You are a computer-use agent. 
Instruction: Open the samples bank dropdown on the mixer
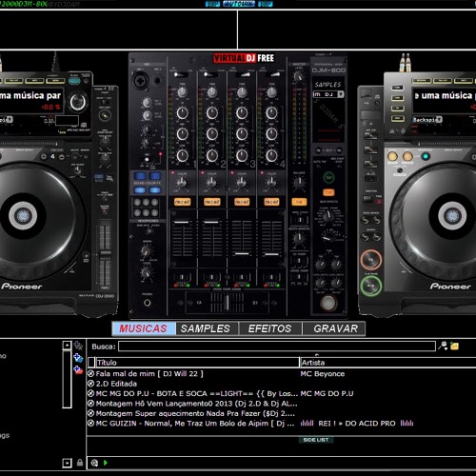tap(341, 94)
